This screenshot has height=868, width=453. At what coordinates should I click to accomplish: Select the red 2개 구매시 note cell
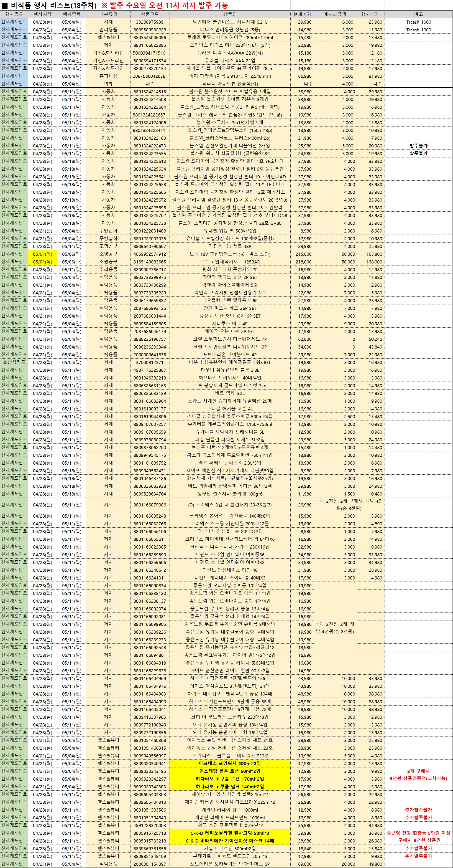click(x=418, y=771)
